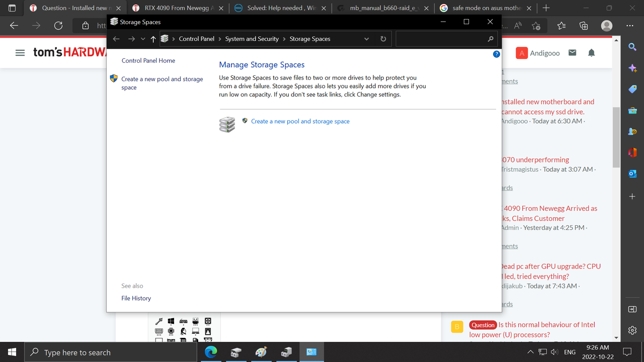644x362 pixels.
Task: Open Edge Favorites list
Action: [x=561, y=26]
